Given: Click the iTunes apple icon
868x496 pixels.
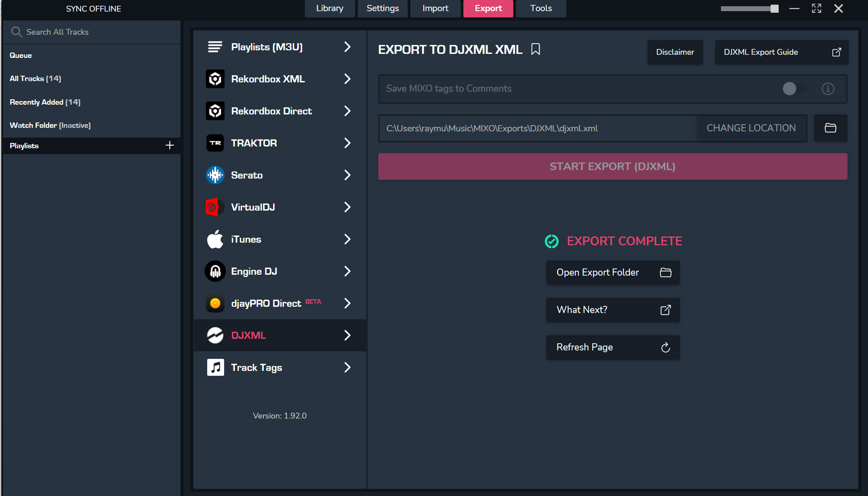Looking at the screenshot, I should coord(215,239).
